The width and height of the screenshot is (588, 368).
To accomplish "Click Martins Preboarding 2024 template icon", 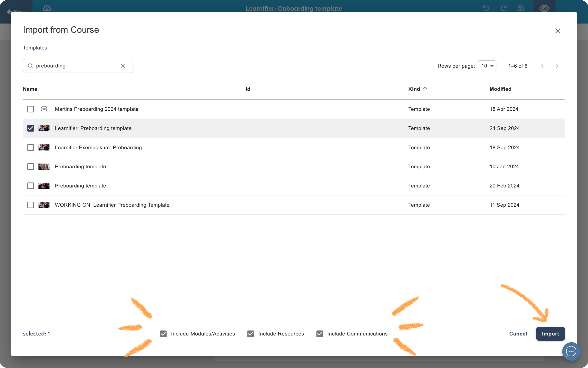I will [x=44, y=109].
